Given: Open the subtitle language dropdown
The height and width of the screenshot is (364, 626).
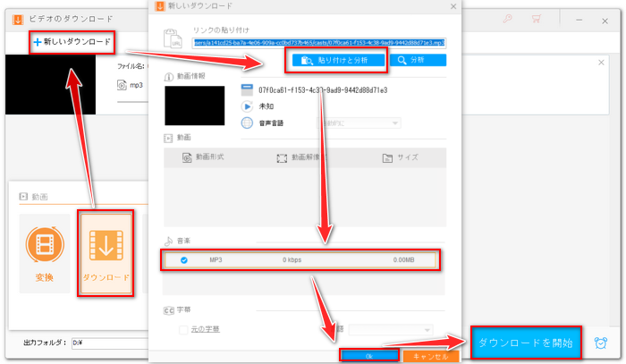Looking at the screenshot, I should 391,330.
